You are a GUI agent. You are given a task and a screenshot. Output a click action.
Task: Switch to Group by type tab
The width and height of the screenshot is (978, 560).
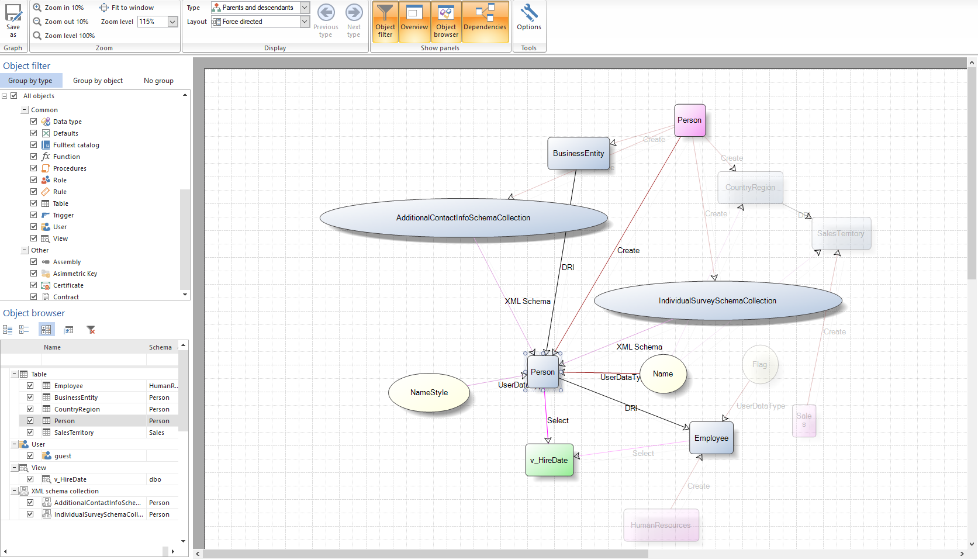click(30, 81)
